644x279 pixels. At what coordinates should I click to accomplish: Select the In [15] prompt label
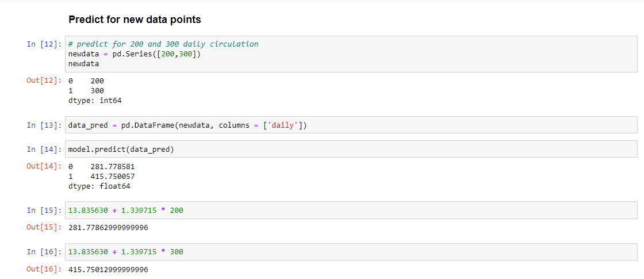44,211
